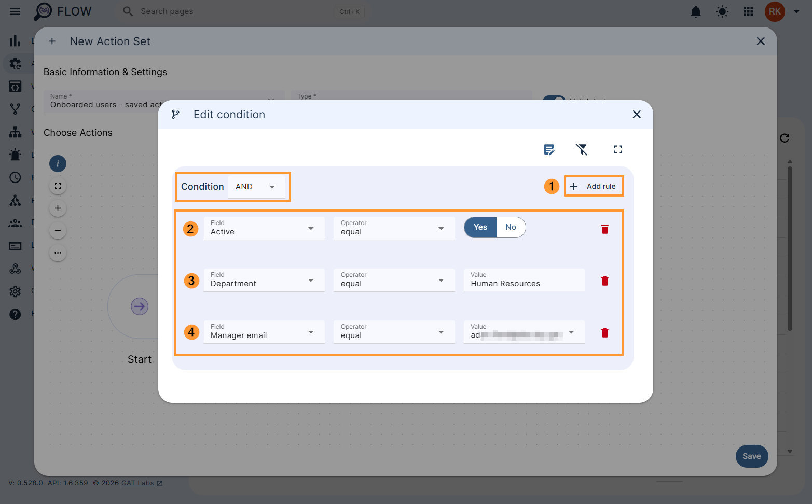Open the clock history icon in sidebar
Viewport: 812px width, 504px height.
click(x=15, y=177)
